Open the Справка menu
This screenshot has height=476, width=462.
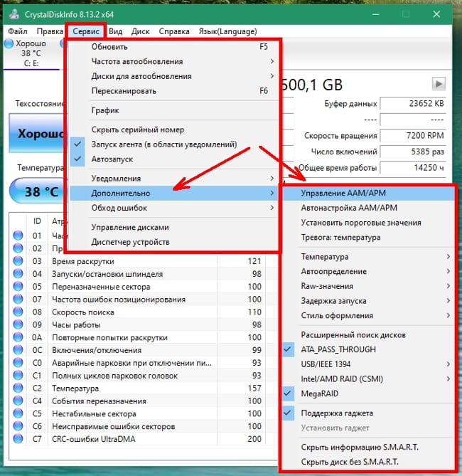(x=174, y=31)
